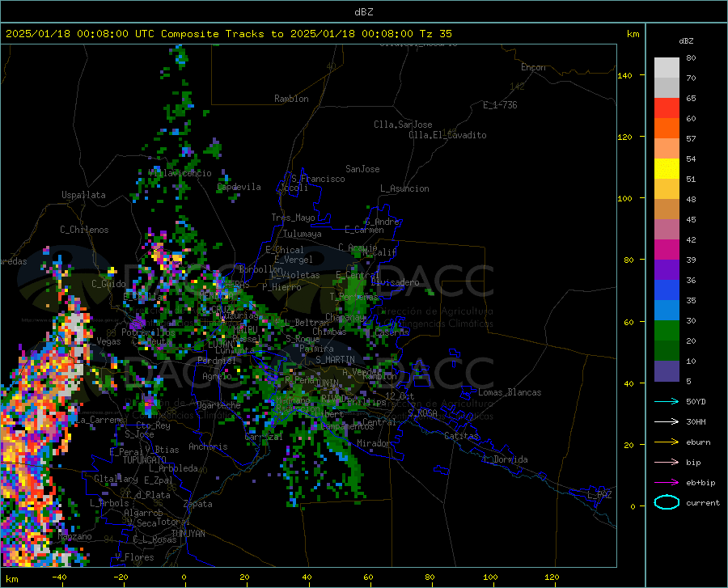Pick the purple 36–39 dBZ color swatch
This screenshot has width=728, height=588.
pos(667,270)
